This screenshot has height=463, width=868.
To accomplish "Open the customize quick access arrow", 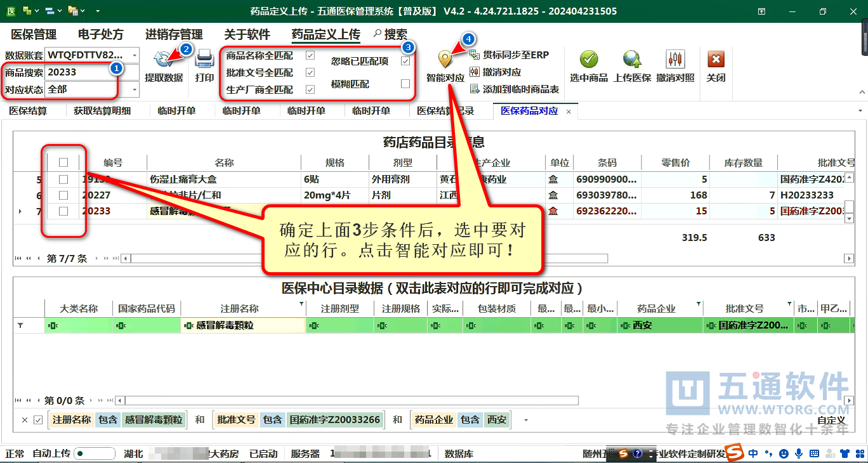I will click(97, 11).
